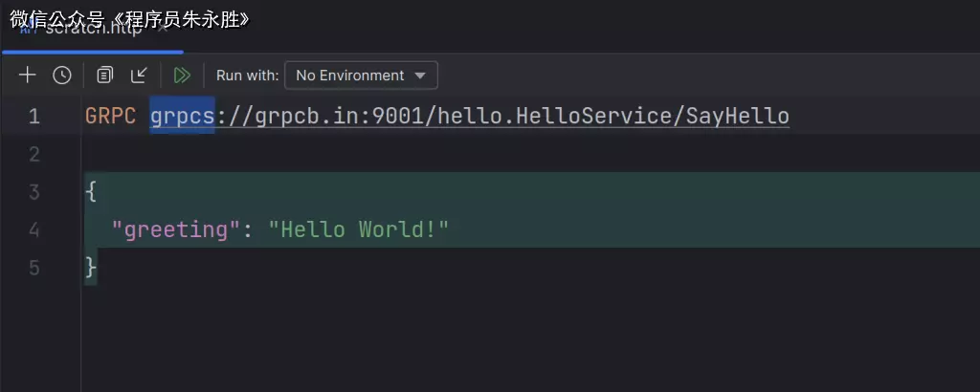Viewport: 980px width, 392px height.
Task: Click the opening brace on line 3
Action: [x=91, y=192]
